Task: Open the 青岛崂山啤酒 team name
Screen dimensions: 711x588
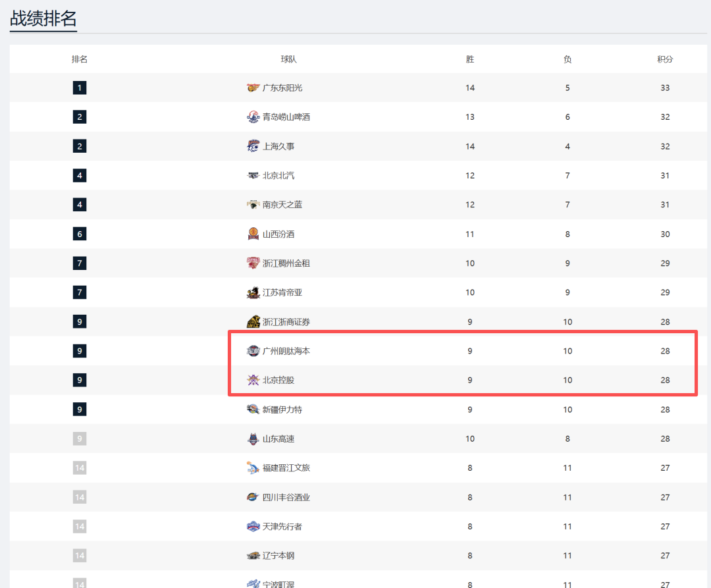Action: click(x=286, y=117)
